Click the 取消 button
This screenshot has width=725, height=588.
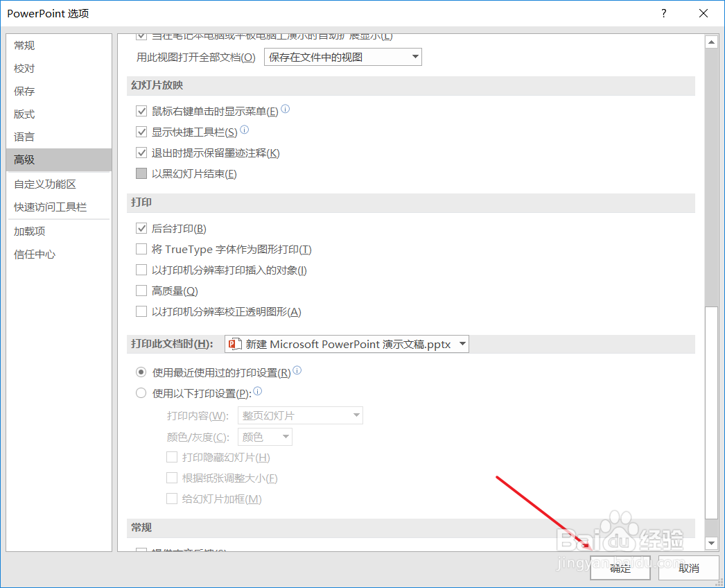click(688, 568)
